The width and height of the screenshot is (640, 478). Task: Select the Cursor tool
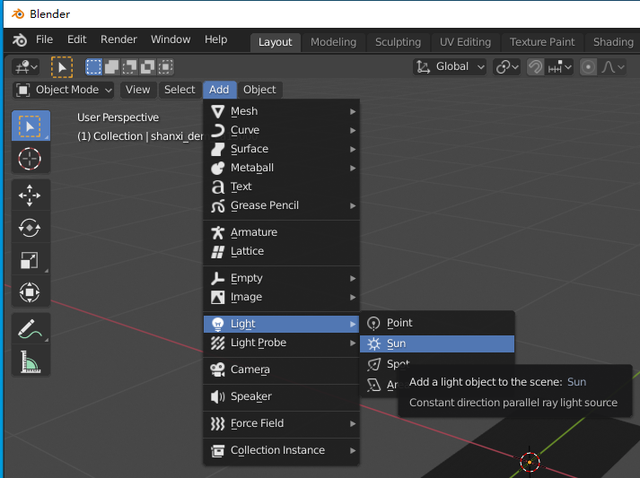click(x=31, y=159)
